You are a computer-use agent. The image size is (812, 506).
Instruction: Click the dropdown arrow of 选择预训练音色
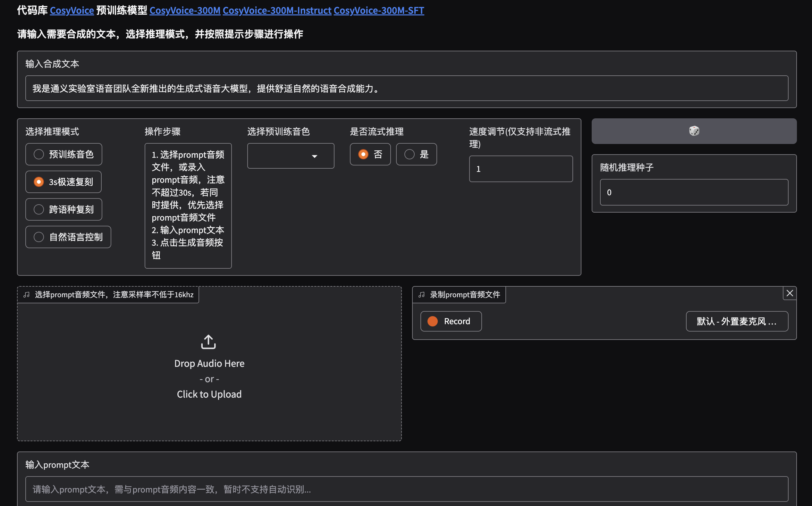coord(315,156)
